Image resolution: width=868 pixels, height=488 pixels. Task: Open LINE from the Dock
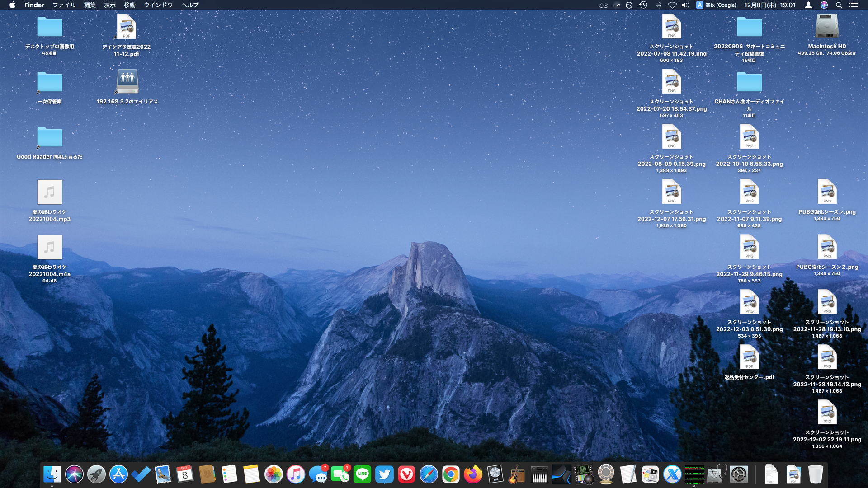(x=362, y=474)
